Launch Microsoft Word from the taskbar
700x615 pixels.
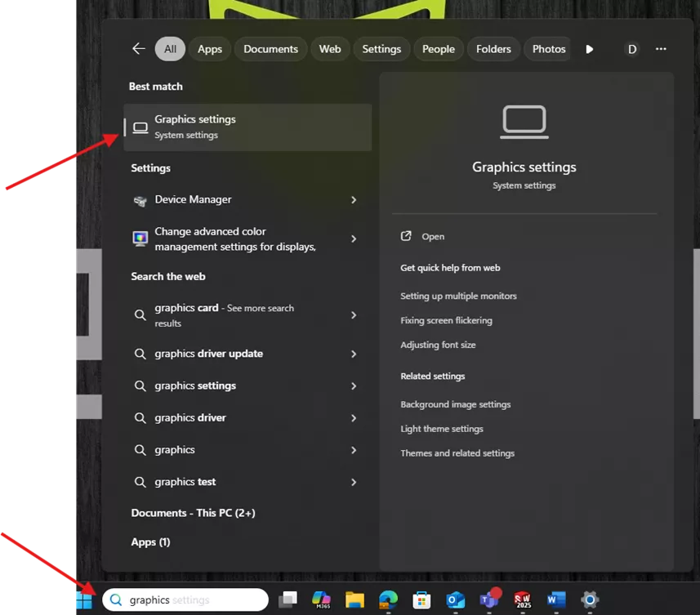[555, 600]
